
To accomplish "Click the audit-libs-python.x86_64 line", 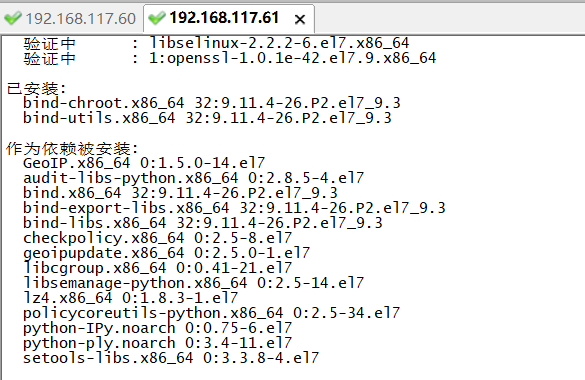I will 193,178.
